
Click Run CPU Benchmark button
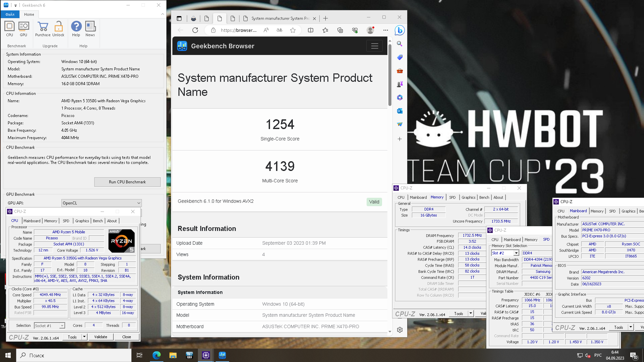click(x=127, y=182)
